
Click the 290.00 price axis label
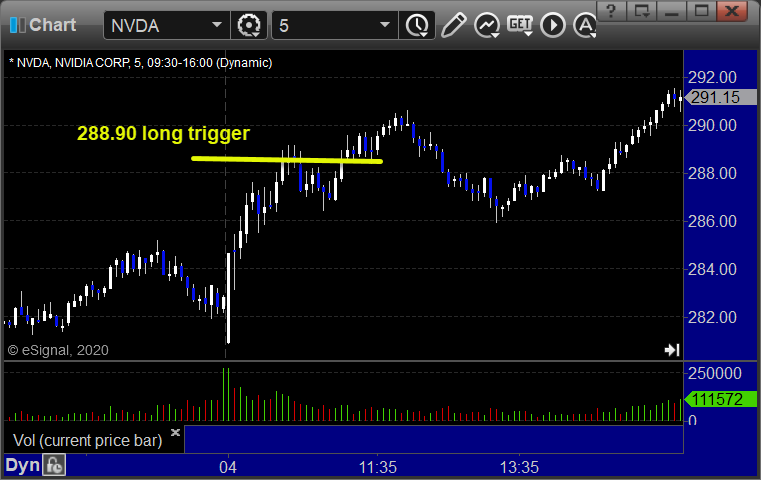pyautogui.click(x=712, y=125)
